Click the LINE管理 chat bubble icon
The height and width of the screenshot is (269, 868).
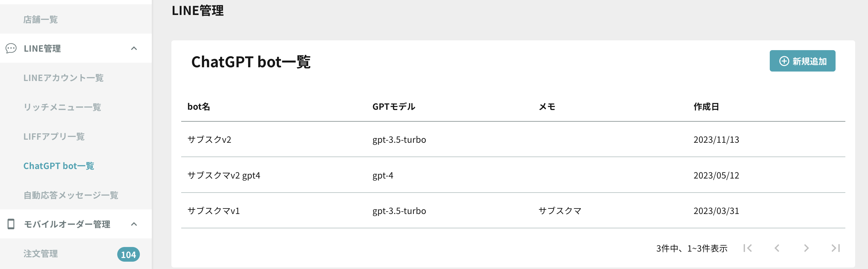pyautogui.click(x=11, y=49)
